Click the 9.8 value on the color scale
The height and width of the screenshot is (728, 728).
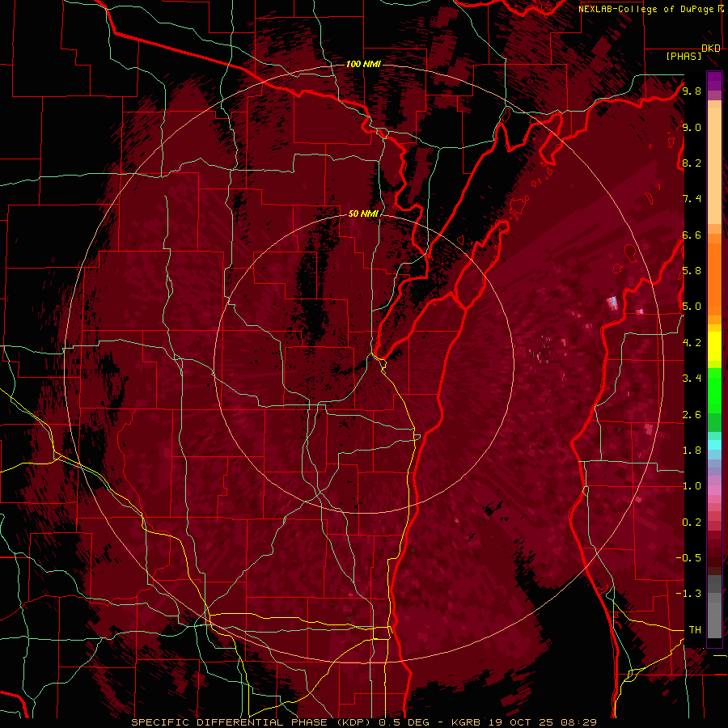692,91
